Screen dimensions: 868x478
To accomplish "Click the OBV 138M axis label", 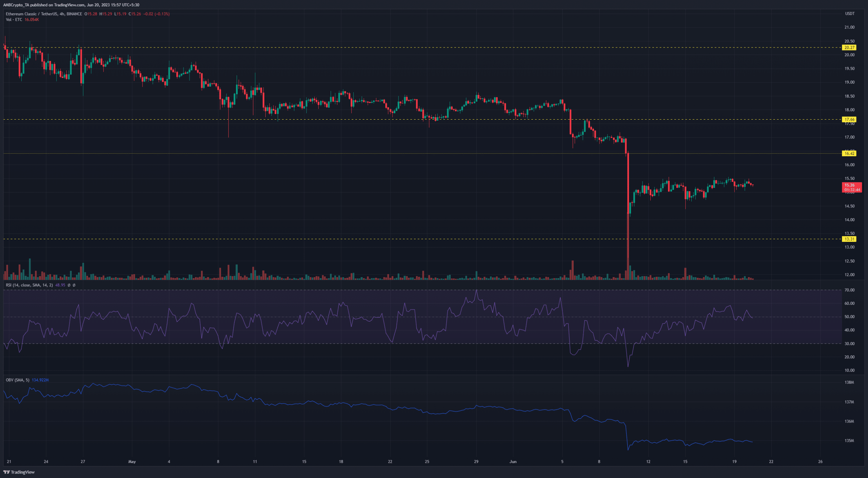I will tap(849, 382).
